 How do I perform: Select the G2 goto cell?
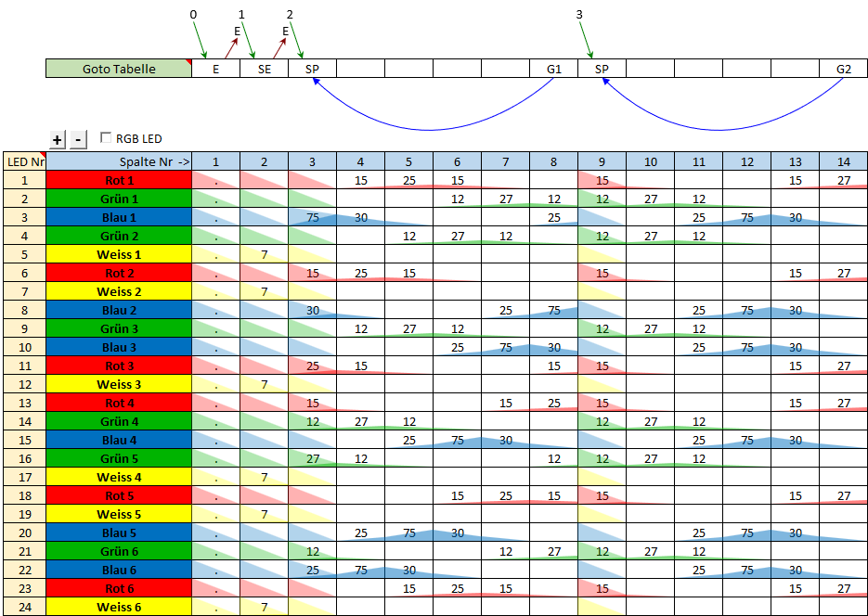point(843,69)
